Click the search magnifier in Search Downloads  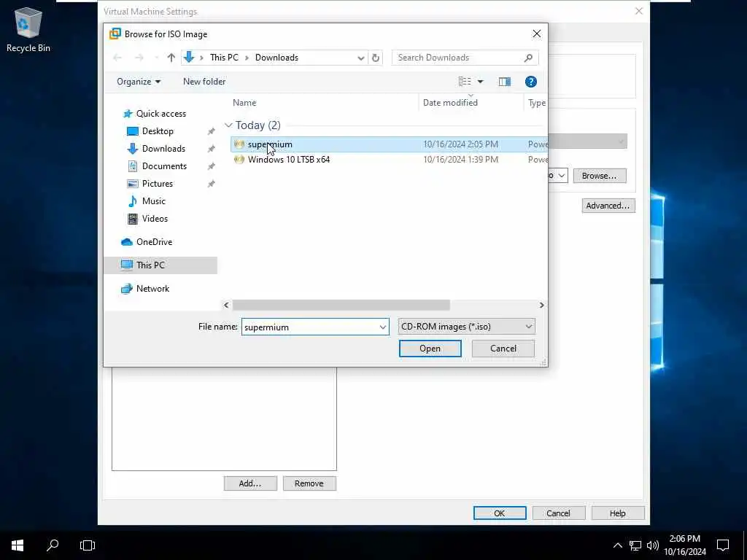[528, 58]
